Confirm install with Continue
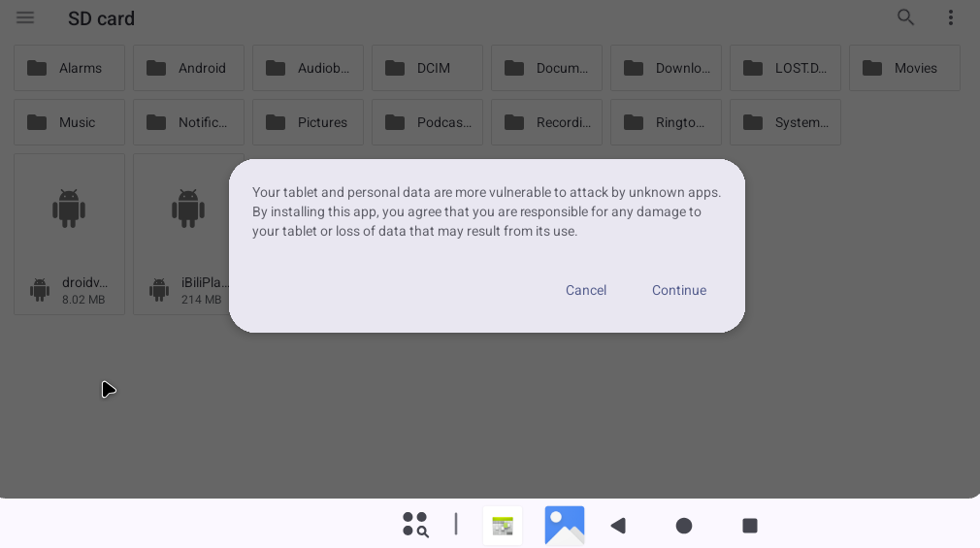The height and width of the screenshot is (548, 980). 679,290
